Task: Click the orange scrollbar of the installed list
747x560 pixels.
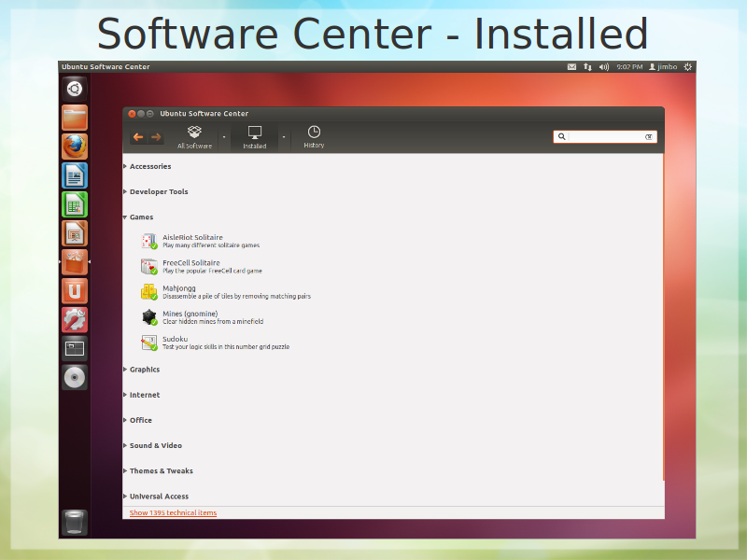Action: point(663,317)
